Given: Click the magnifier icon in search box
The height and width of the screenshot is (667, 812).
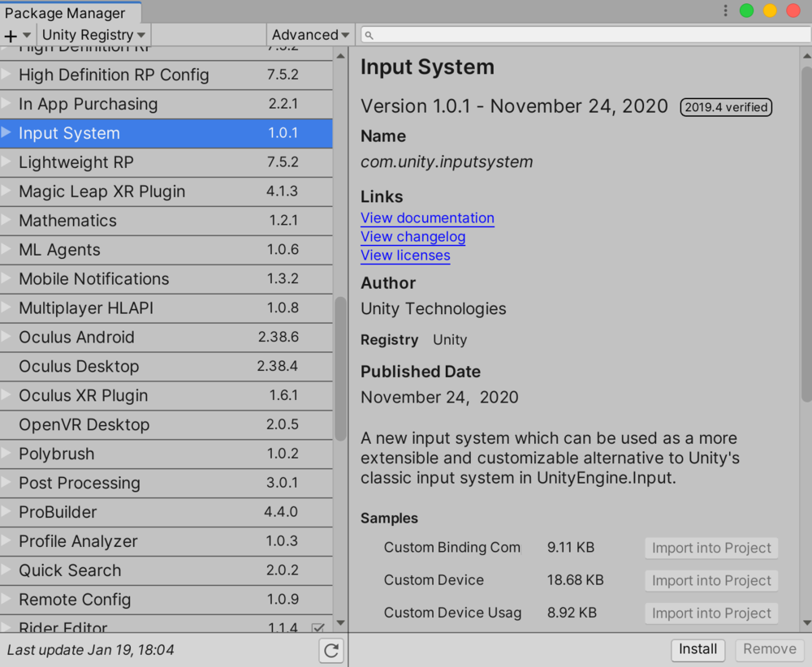Looking at the screenshot, I should [369, 35].
